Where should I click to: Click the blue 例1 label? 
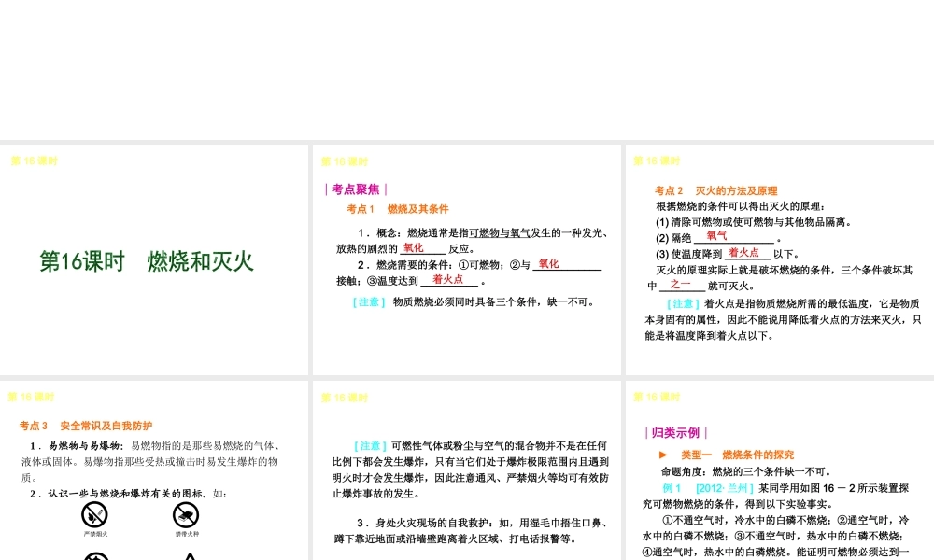tap(672, 488)
